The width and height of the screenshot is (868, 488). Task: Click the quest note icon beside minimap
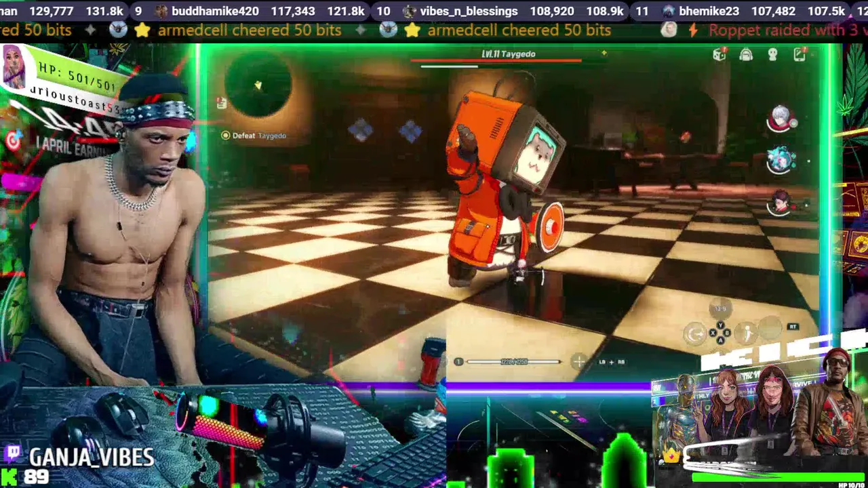coord(221,103)
